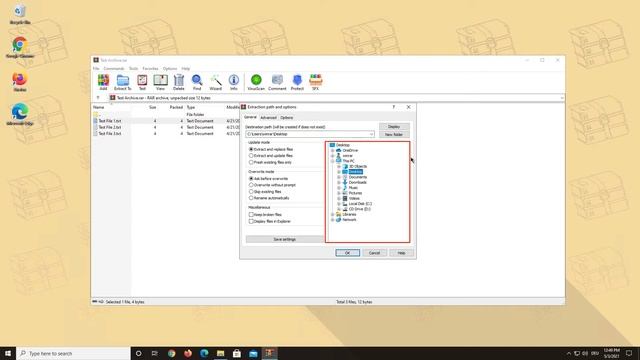Viewport: 640px width, 360px height.
Task: Click the Delete toolbar icon
Action: (x=179, y=82)
